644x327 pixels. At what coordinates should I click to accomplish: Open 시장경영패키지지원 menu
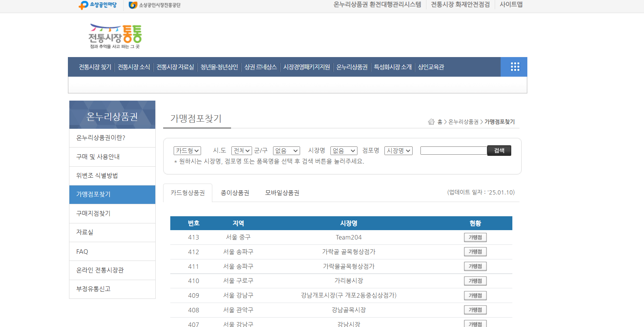pos(306,67)
